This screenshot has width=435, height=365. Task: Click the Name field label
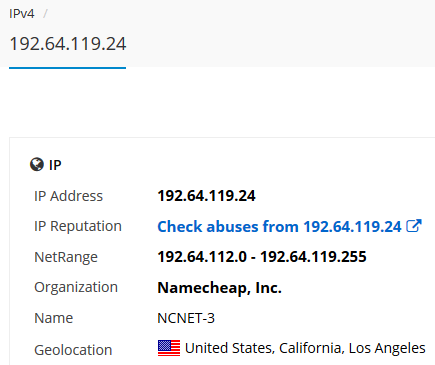pyautogui.click(x=54, y=318)
